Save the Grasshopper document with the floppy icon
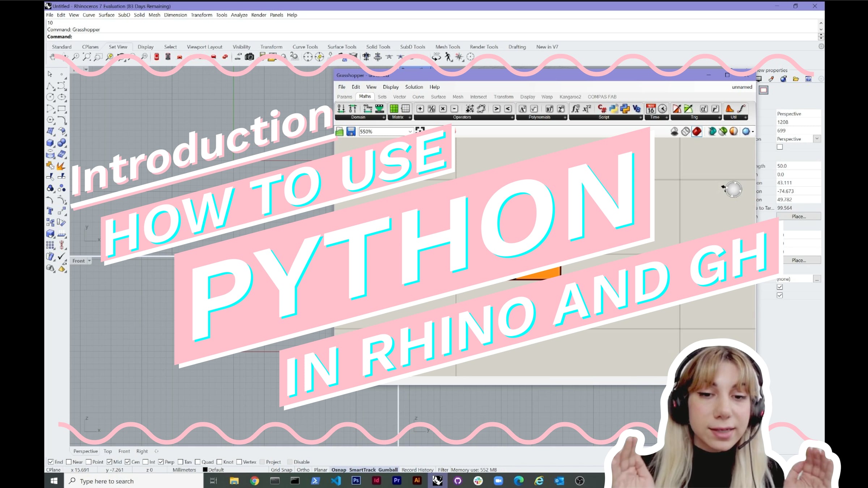This screenshot has height=488, width=868. coord(351,132)
